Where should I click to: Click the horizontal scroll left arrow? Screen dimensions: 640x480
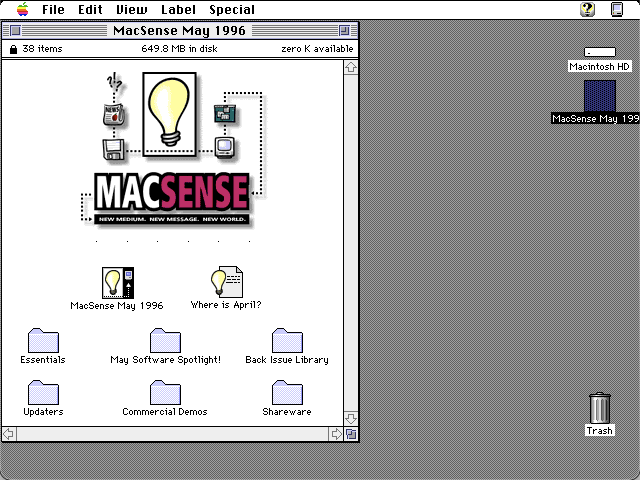point(9,434)
